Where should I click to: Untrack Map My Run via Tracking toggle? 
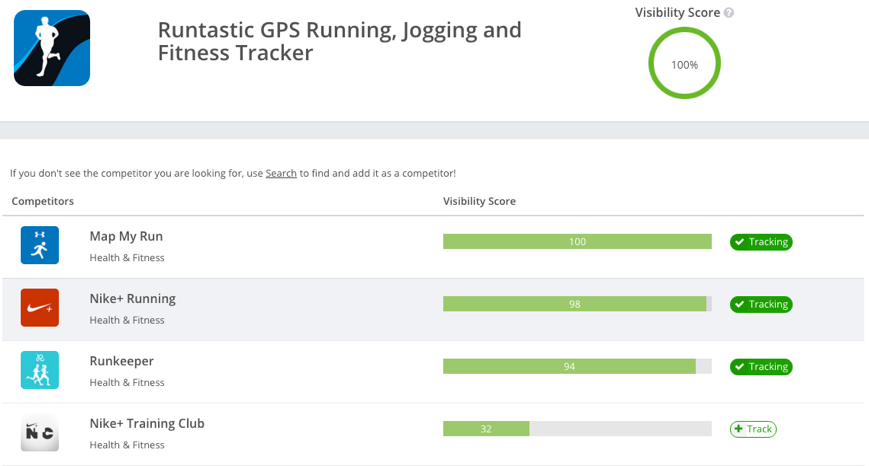coord(761,242)
